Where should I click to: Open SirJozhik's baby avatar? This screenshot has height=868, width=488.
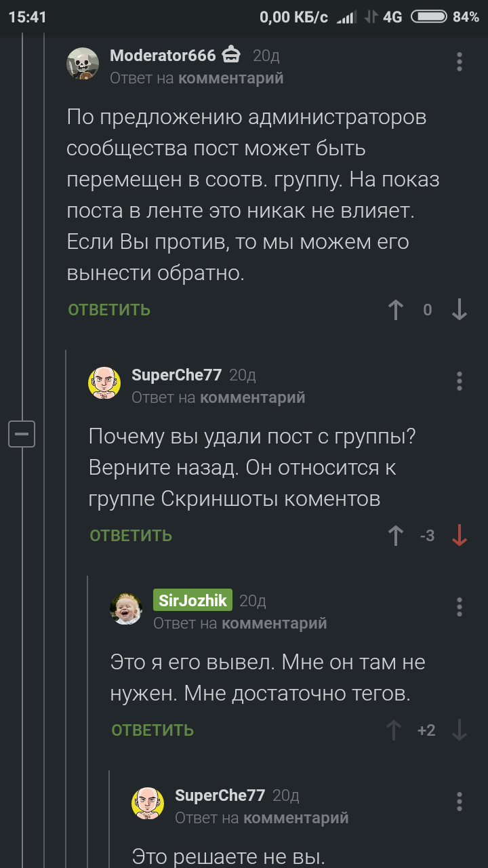click(x=126, y=608)
